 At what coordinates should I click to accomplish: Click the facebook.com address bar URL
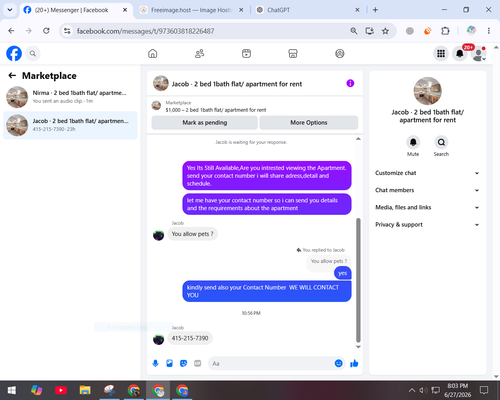tap(145, 31)
